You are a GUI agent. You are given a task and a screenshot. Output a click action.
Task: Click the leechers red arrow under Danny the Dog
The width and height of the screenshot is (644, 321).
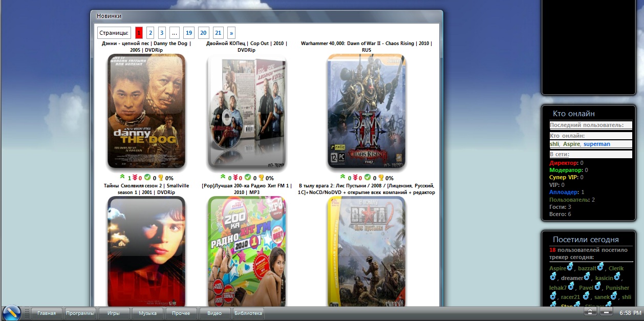(x=135, y=177)
